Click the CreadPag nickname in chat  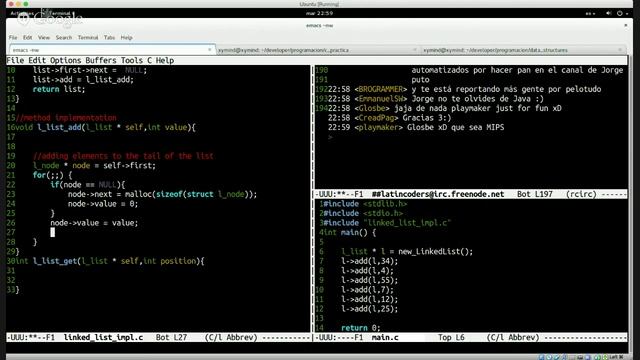click(376, 118)
